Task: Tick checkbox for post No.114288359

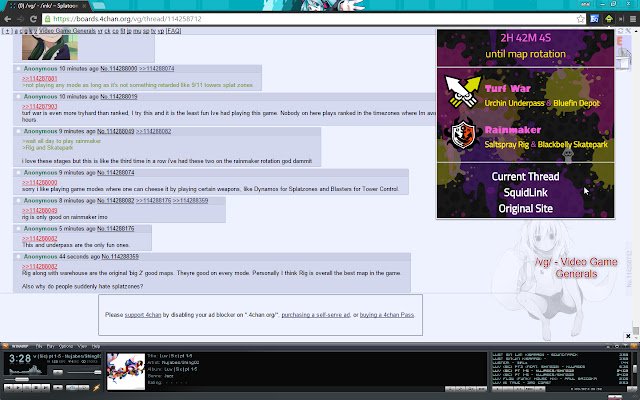Action: 18,257
